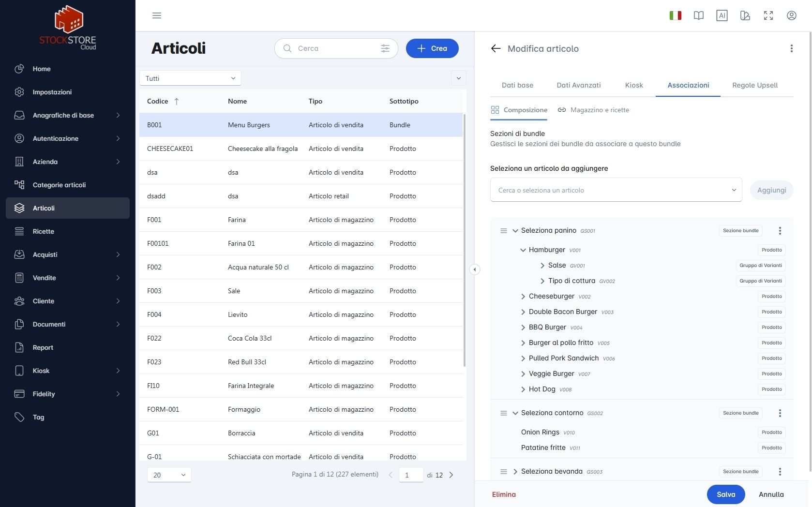Open the user account icon
This screenshot has width=812, height=507.
tap(792, 15)
